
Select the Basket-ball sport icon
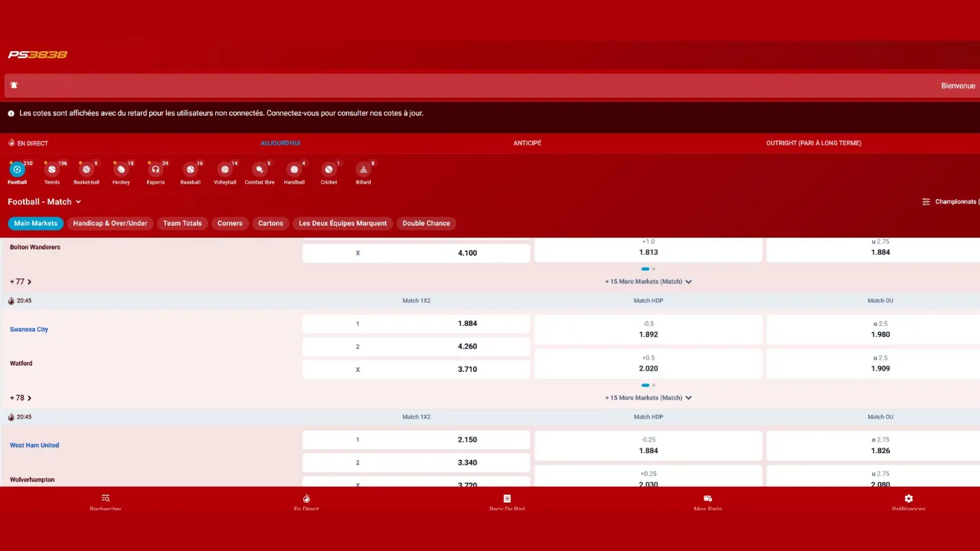point(87,169)
